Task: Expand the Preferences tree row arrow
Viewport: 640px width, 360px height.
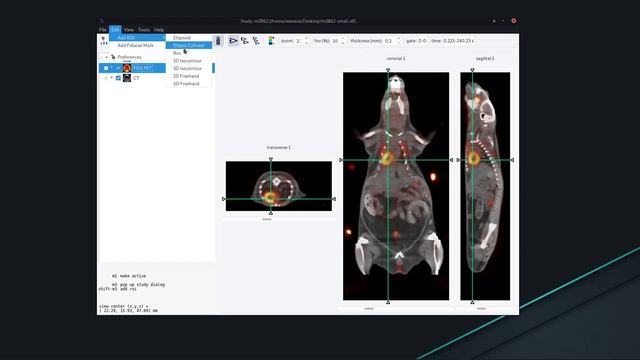Action: click(107, 57)
